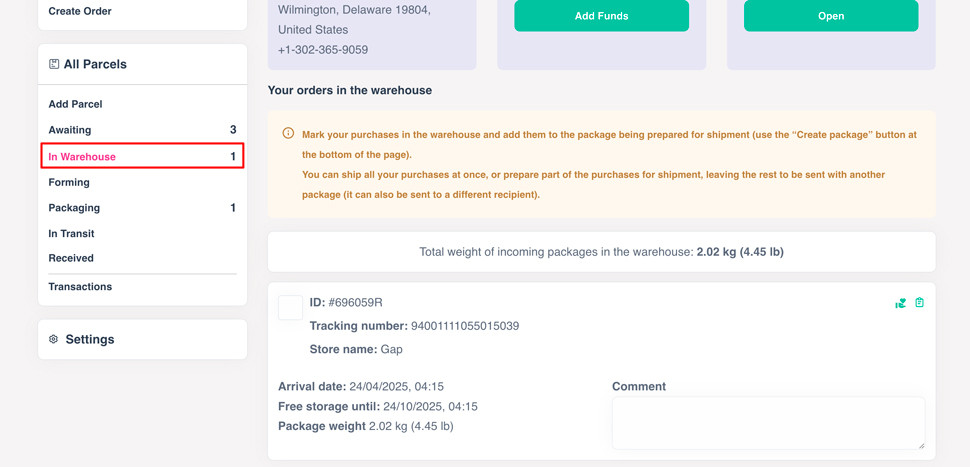
Task: Click the hand-with-heart icon on order #696059R
Action: click(x=900, y=303)
